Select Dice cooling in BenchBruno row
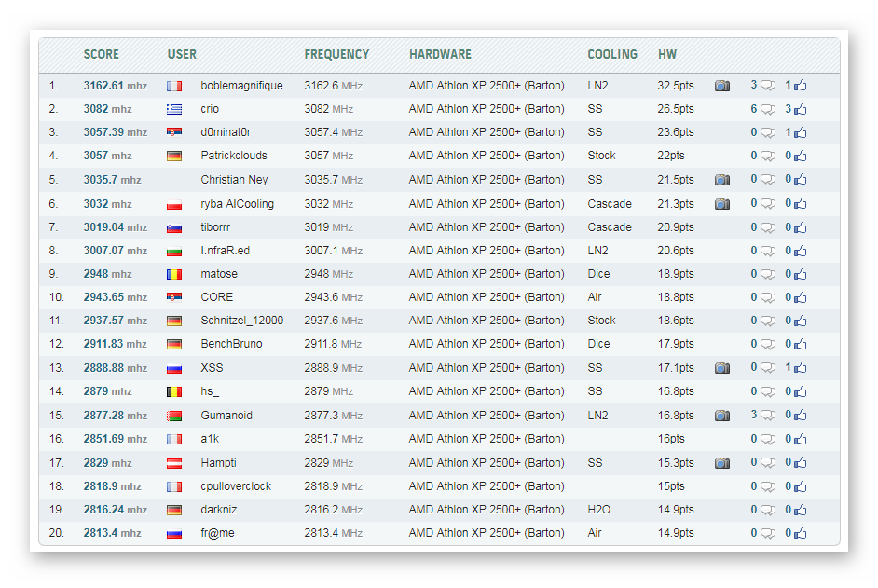Screen dimensions: 878x588 [598, 344]
